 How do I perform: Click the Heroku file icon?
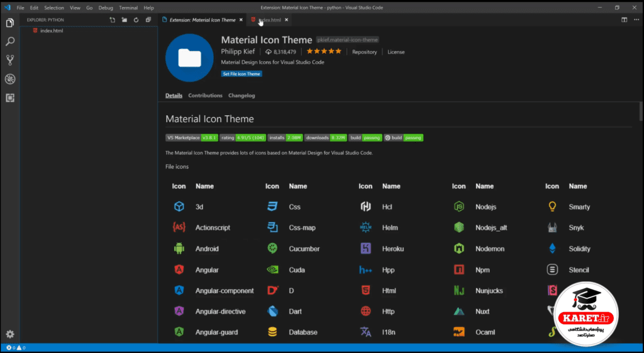pos(365,248)
